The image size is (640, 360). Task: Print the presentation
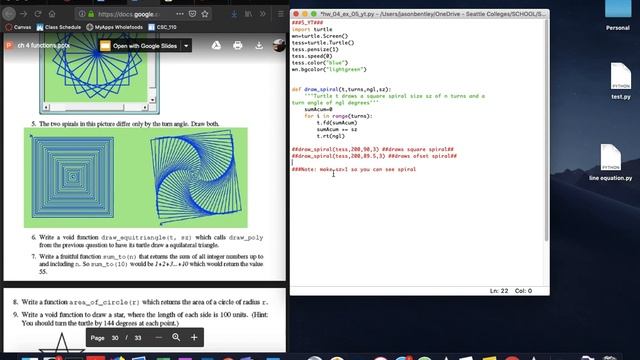(238, 45)
